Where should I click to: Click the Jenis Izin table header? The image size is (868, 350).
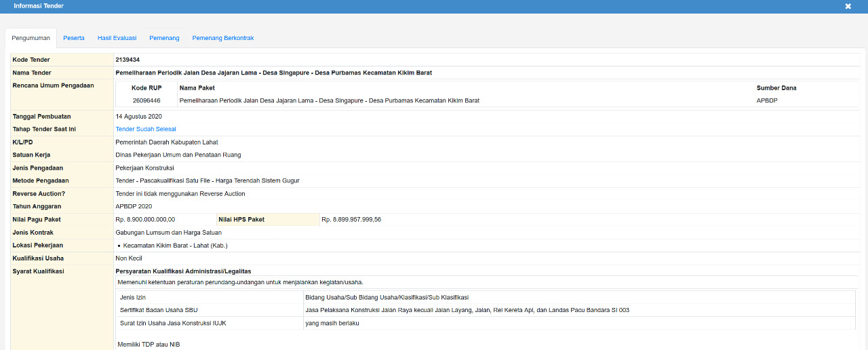[133, 298]
